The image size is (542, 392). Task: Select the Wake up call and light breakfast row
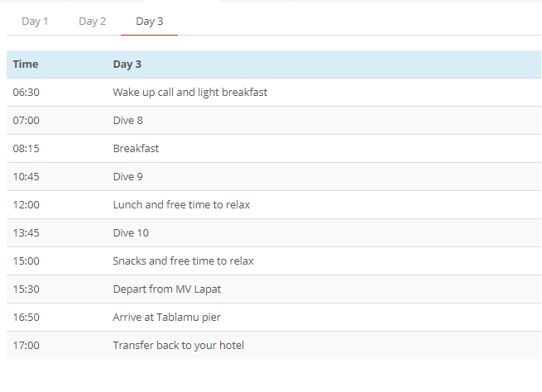tap(274, 93)
